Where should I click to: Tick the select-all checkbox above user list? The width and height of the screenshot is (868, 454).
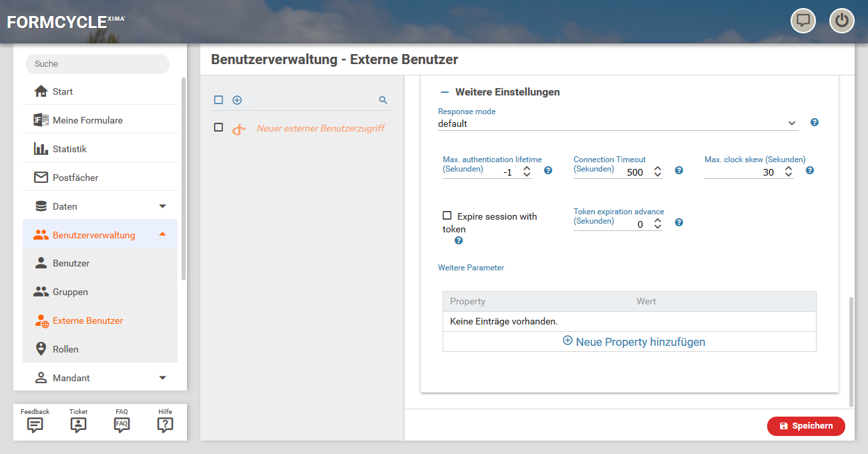(x=218, y=100)
